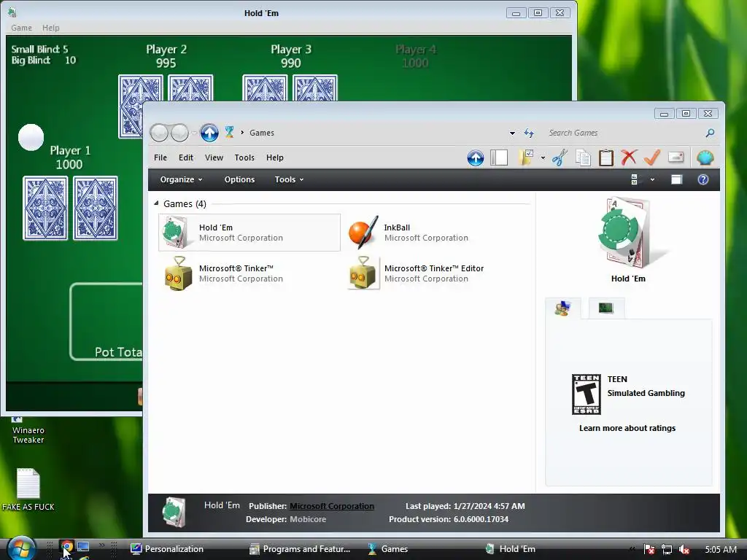Select the Hold 'Em game entry
This screenshot has width=747, height=560.
point(249,233)
